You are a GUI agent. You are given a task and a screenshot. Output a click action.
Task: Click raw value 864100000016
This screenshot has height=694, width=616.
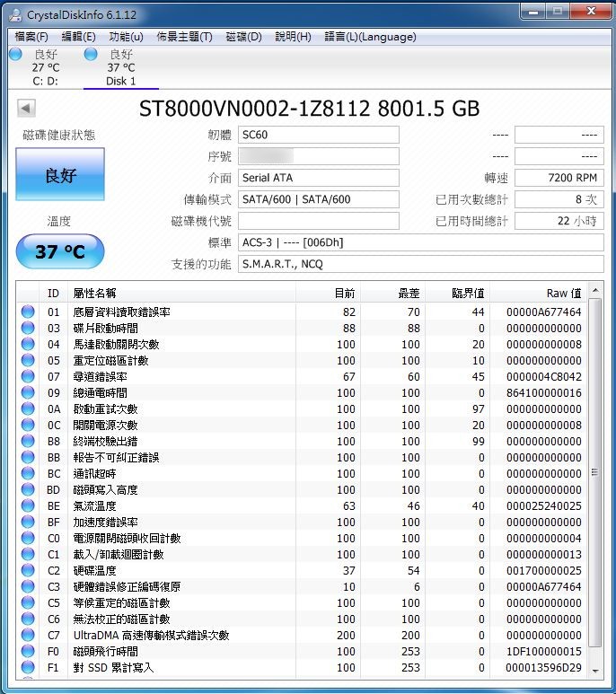coord(544,393)
